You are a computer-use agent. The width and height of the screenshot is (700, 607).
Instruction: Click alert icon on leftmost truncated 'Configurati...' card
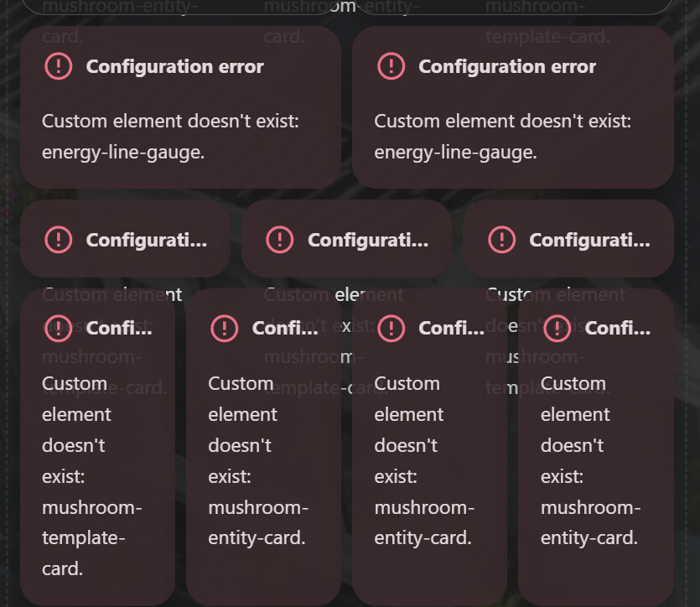58,240
